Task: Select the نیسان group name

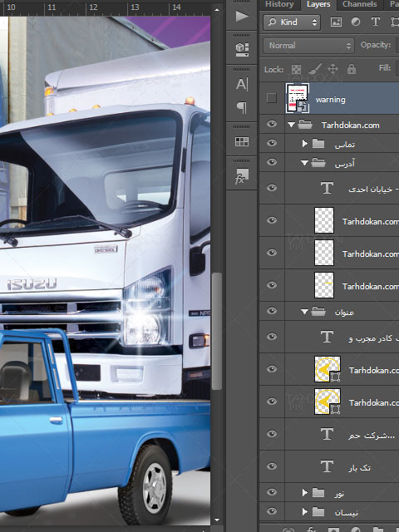Action: [347, 512]
